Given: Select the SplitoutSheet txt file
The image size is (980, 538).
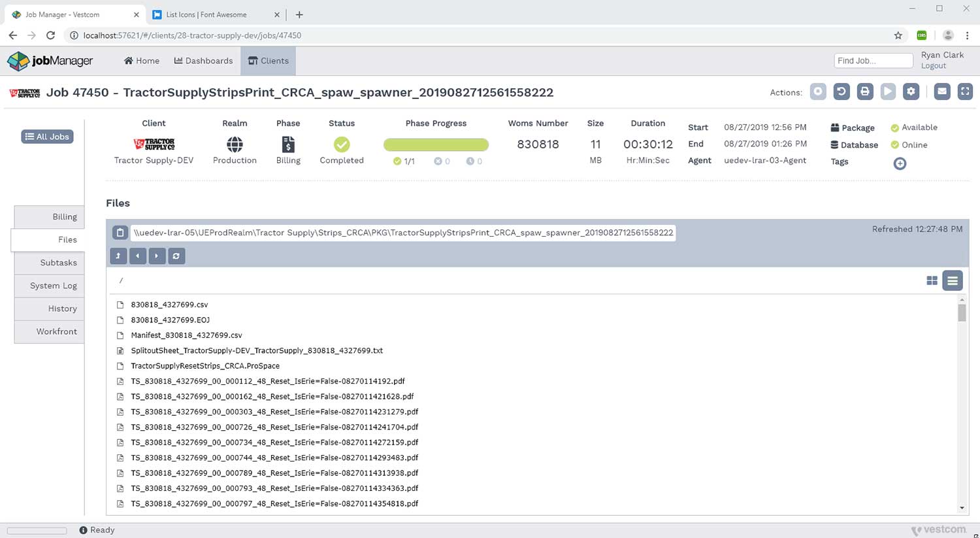Looking at the screenshot, I should click(x=257, y=351).
